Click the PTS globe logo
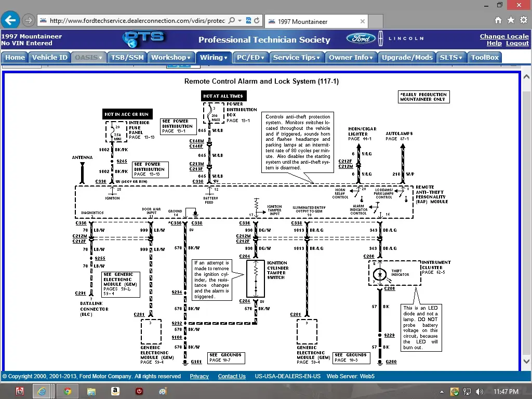 tap(144, 38)
